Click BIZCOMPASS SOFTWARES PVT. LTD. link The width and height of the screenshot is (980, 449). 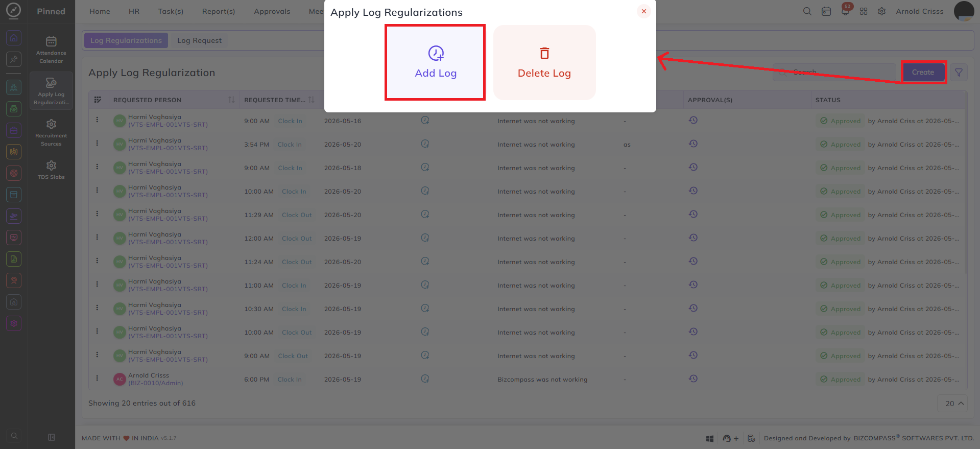point(914,438)
